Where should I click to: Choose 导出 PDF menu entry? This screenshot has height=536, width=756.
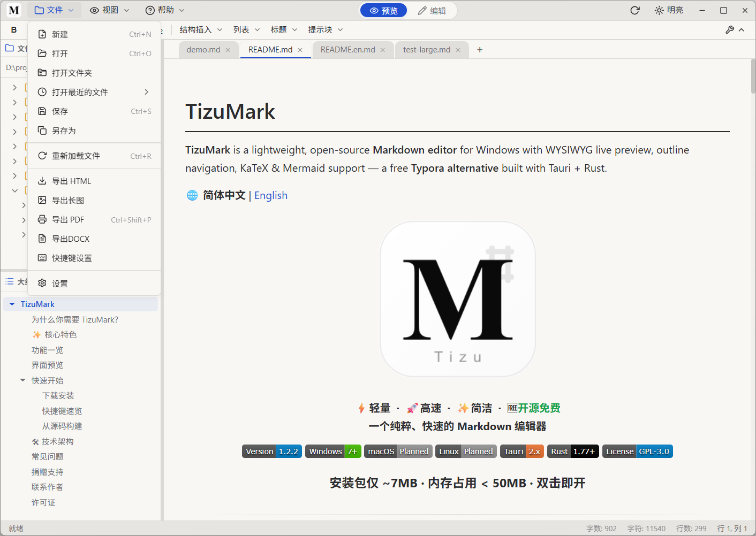(x=94, y=219)
